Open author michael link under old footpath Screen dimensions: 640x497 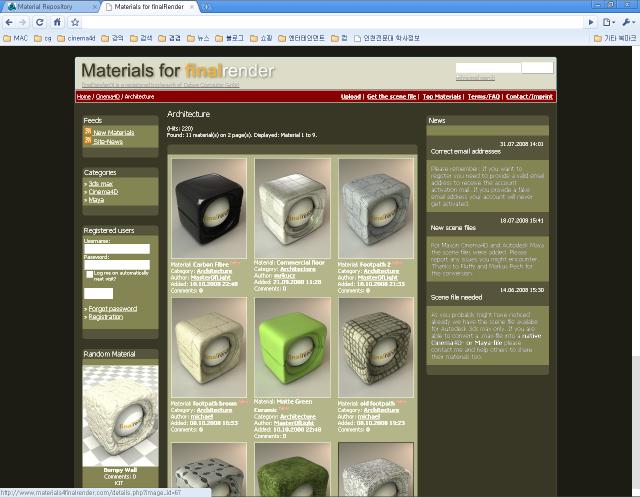(369, 417)
